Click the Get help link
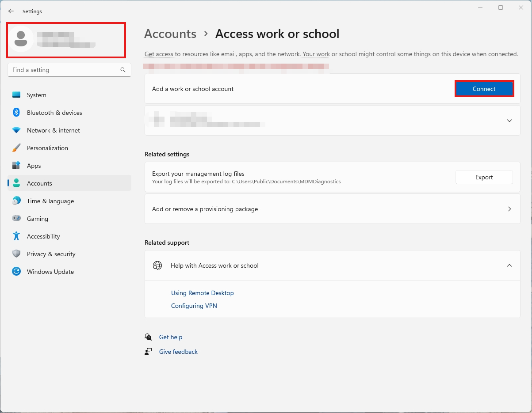The width and height of the screenshot is (532, 413). 171,337
